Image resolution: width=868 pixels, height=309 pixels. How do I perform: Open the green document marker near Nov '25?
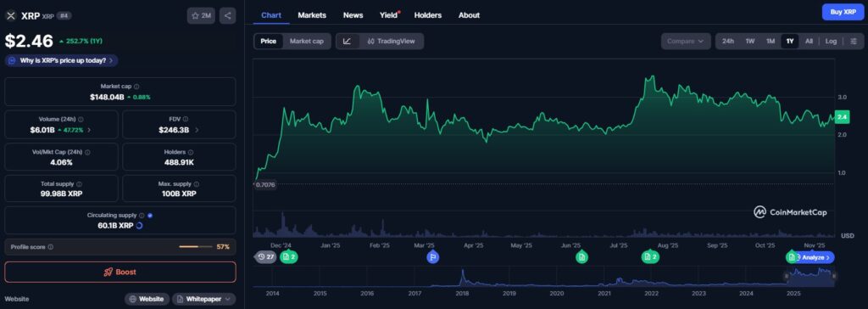792,257
